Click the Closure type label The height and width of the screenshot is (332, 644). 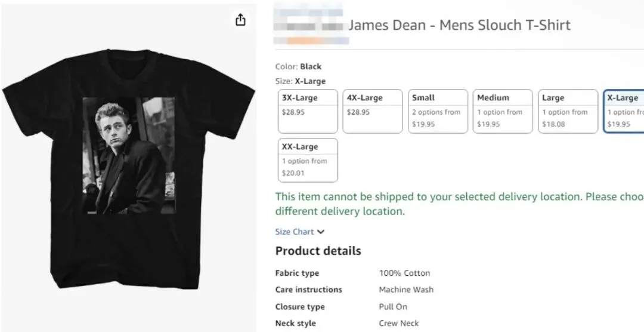coord(300,307)
